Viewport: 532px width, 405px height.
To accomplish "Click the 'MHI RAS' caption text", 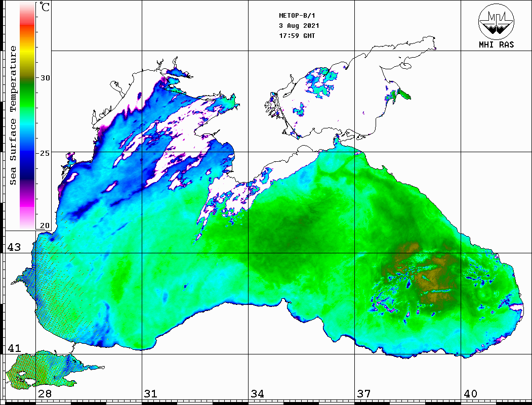I will click(497, 44).
